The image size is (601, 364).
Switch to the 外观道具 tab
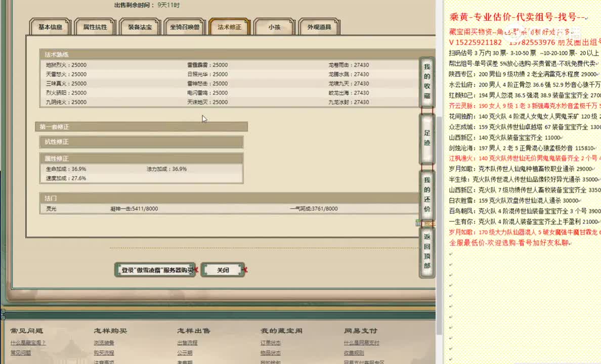tap(319, 27)
